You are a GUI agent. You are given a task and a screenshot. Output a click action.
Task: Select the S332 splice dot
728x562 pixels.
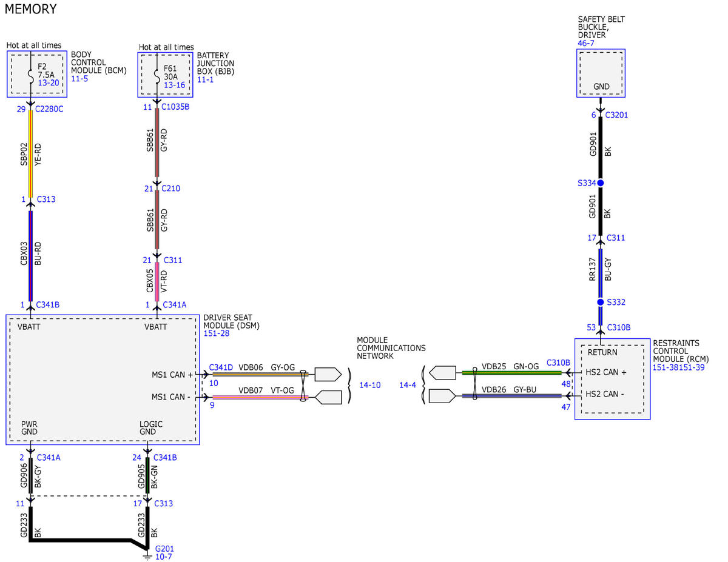point(601,302)
